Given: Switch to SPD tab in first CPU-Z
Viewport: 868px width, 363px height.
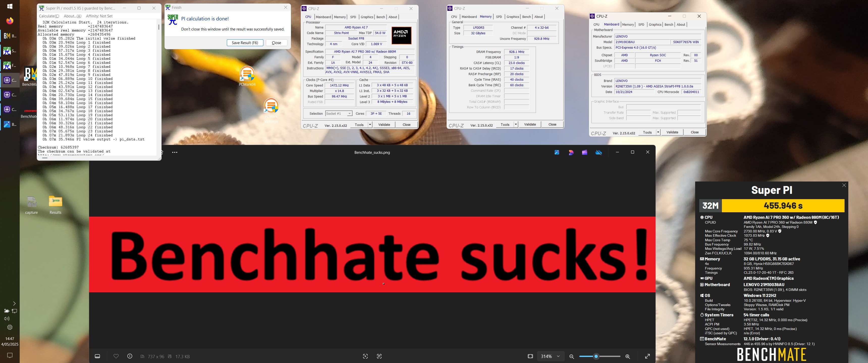Looking at the screenshot, I should pos(353,17).
